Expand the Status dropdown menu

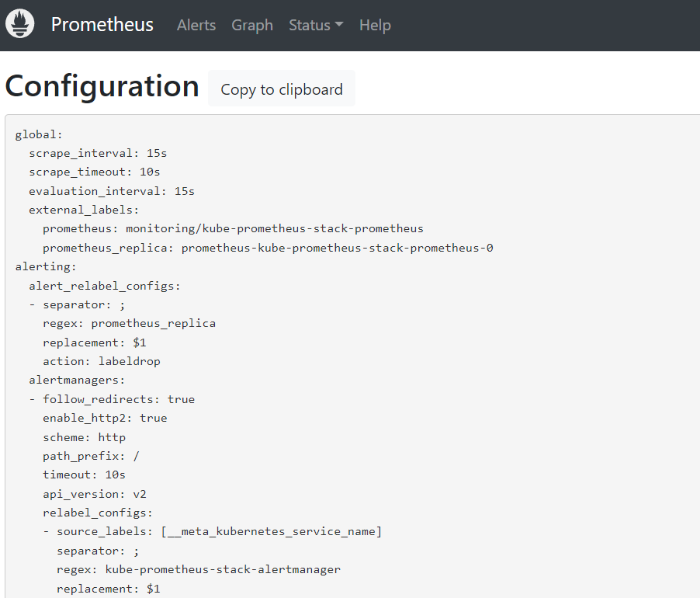(316, 25)
